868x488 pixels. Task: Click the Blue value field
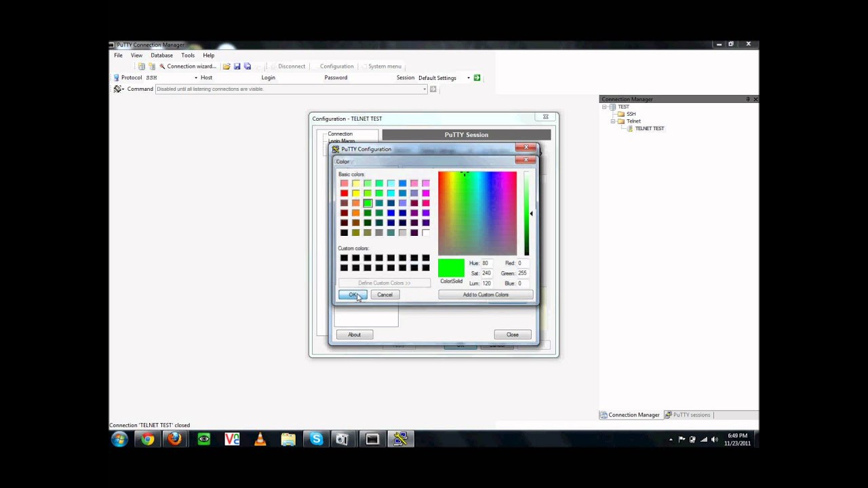(524, 283)
